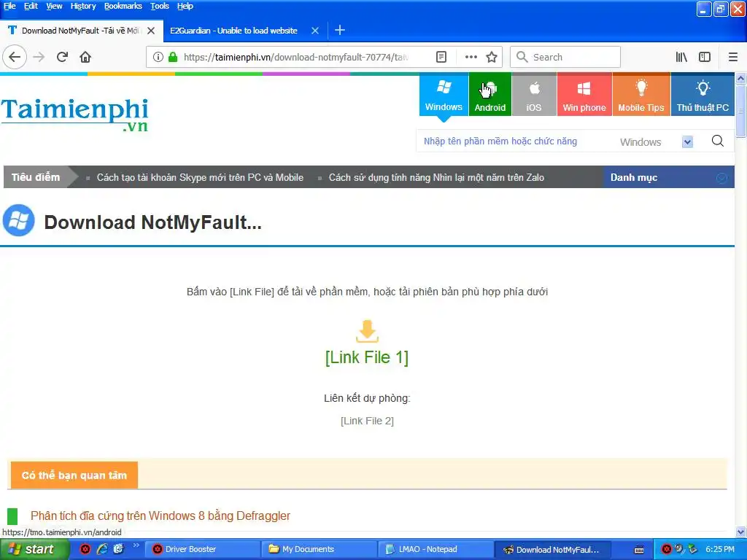Image resolution: width=747 pixels, height=560 pixels.
Task: Open the Library icon in toolbar
Action: (x=681, y=57)
